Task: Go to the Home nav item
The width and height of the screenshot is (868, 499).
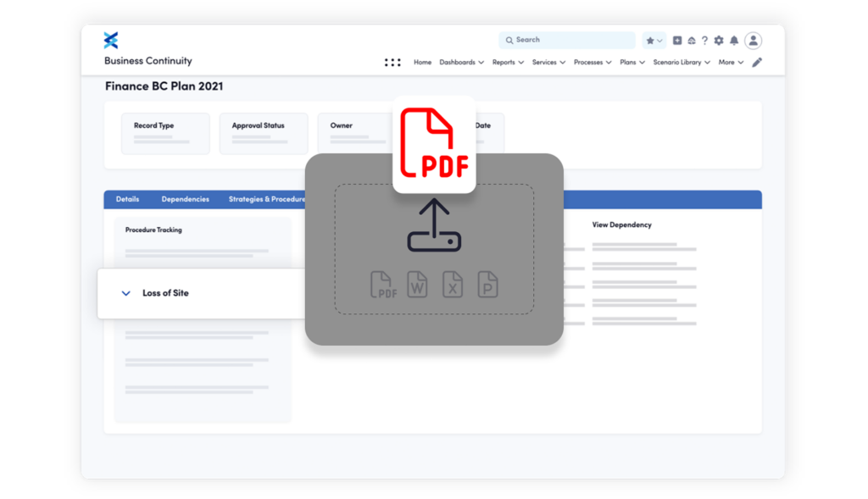Action: [x=422, y=62]
